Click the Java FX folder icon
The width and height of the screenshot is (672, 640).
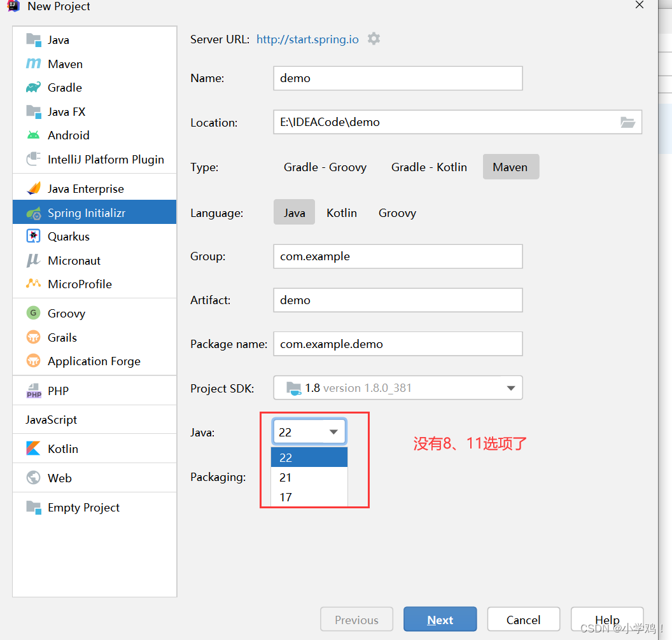tap(34, 112)
